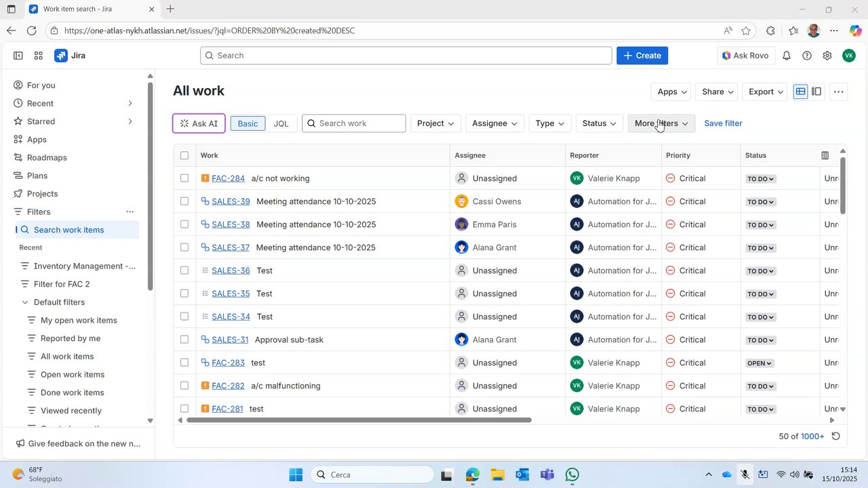Viewport: 868px width, 488px height.
Task: Open the Assignee filter dropdown
Action: pos(495,123)
